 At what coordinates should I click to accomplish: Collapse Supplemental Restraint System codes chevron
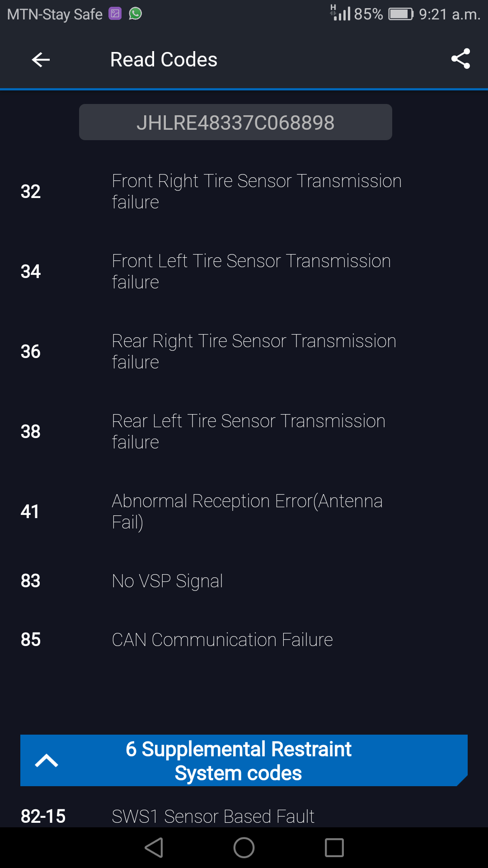point(46,761)
